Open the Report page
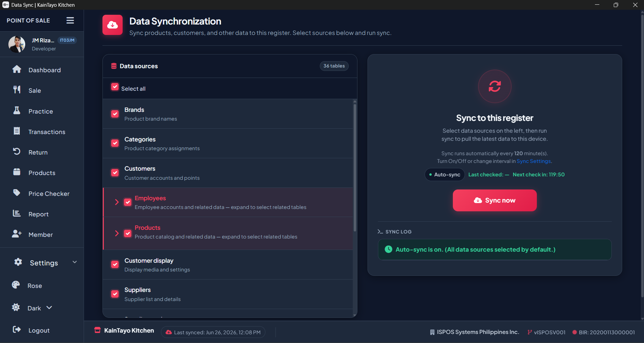 42,214
